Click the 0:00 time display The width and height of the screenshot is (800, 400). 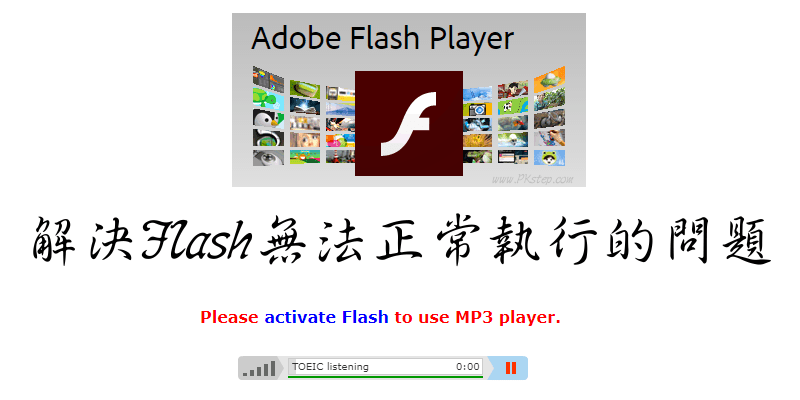coord(467,366)
